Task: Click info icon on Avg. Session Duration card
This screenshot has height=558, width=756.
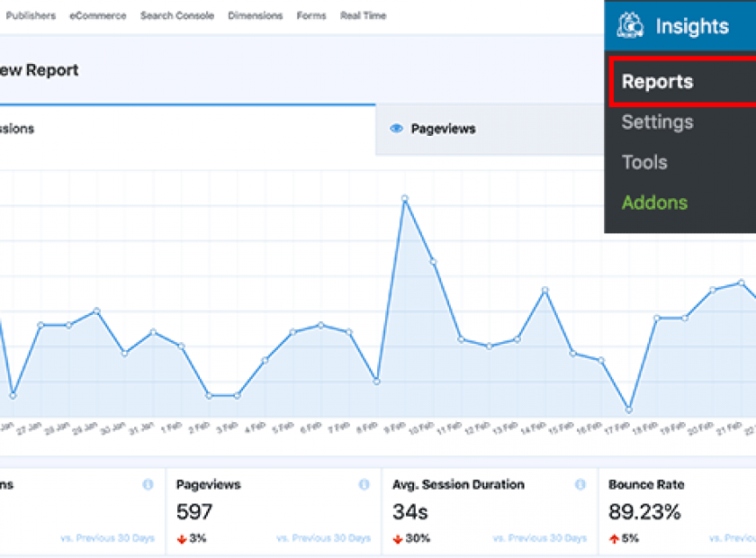Action: [x=580, y=485]
